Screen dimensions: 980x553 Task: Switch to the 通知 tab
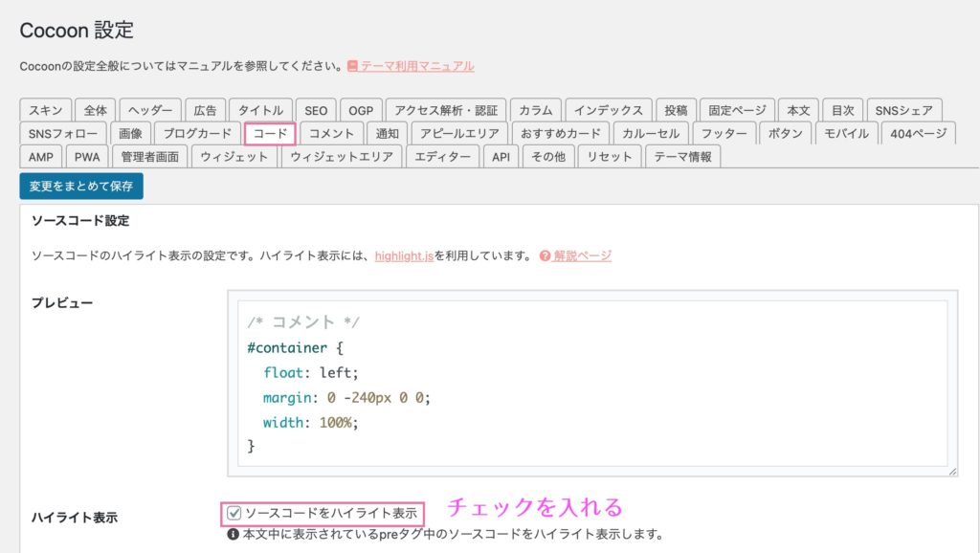[387, 133]
